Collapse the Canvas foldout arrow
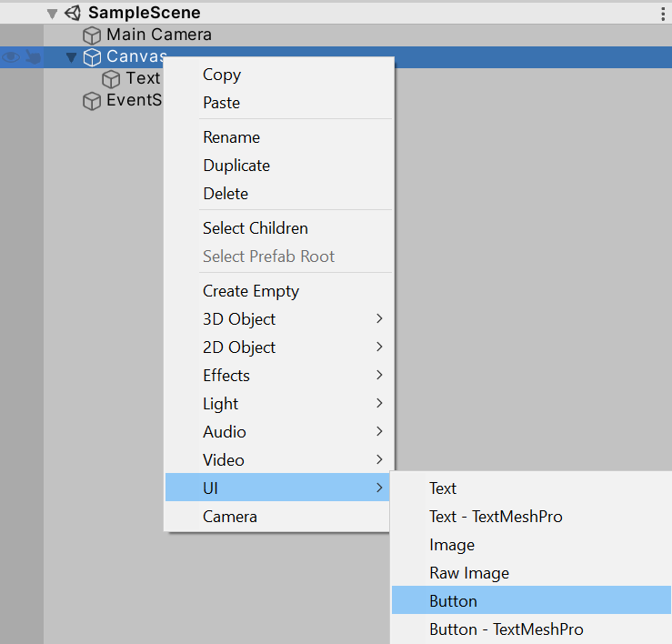 pos(72,57)
